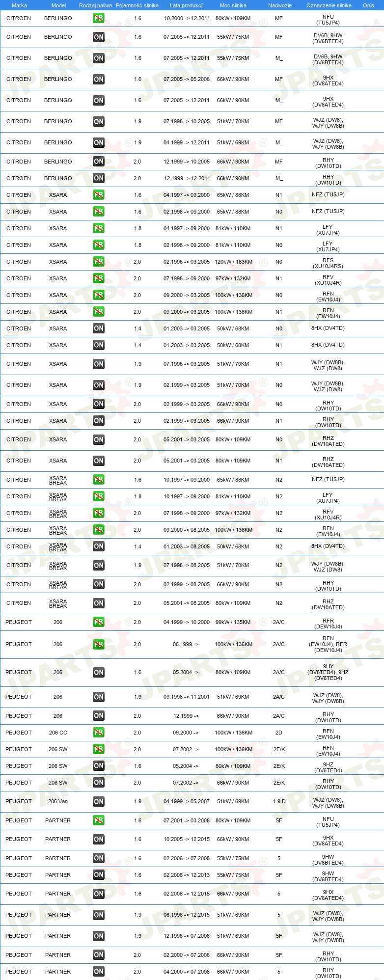Click the 2D body type cell
384x980 pixels.
pyautogui.click(x=279, y=733)
